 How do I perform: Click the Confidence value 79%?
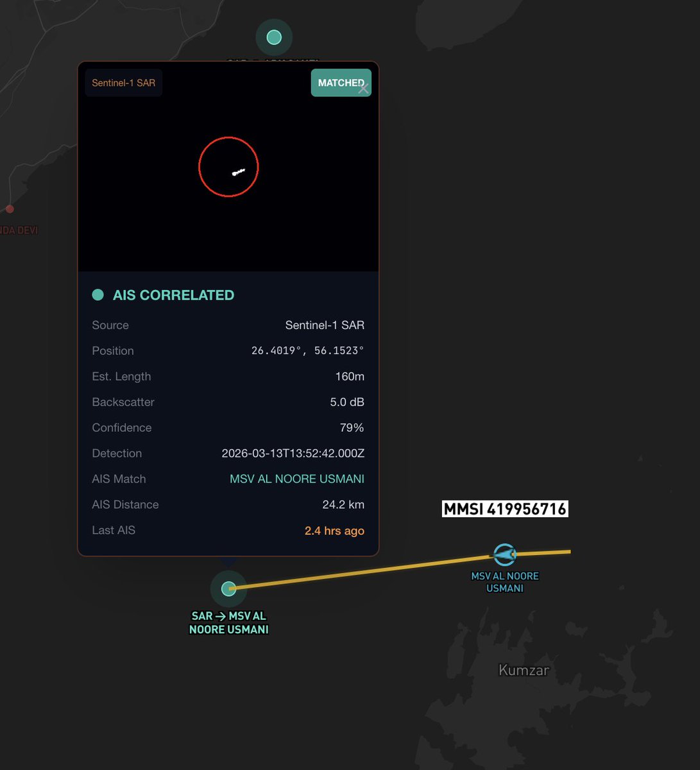352,427
